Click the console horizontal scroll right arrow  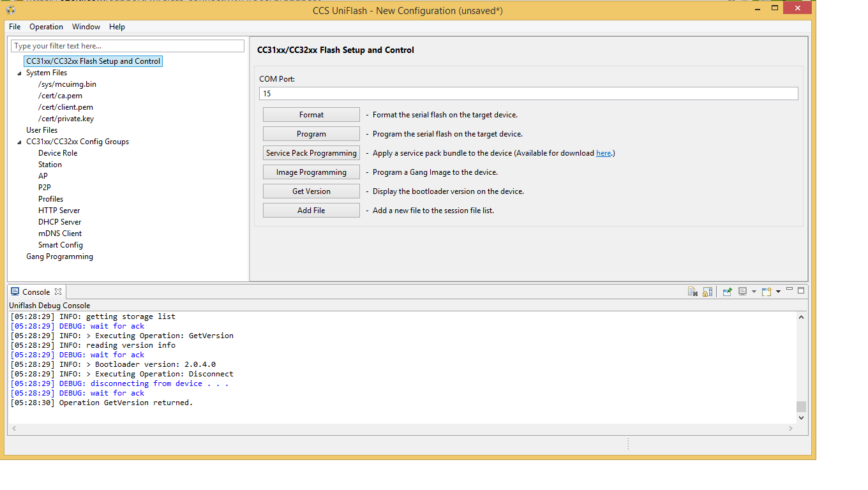point(791,429)
